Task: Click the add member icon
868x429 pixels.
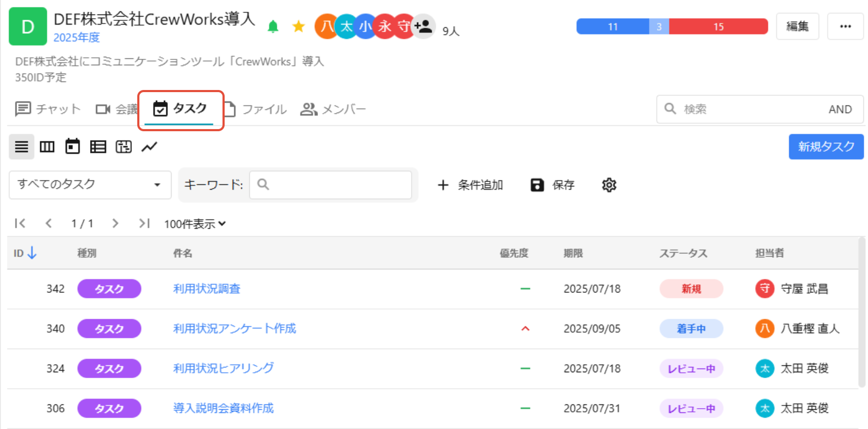Action: coord(424,26)
